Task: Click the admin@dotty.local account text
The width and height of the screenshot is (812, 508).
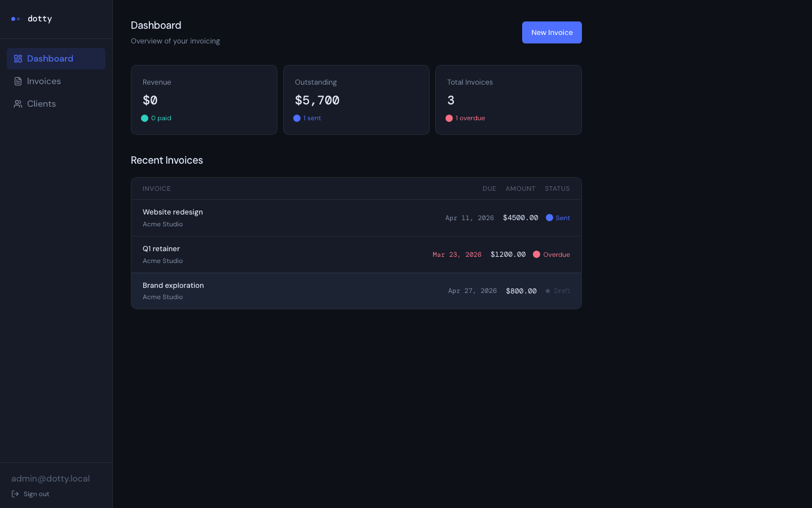Action: point(50,478)
